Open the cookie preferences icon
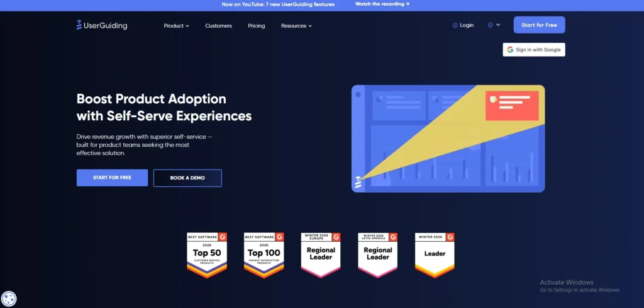The height and width of the screenshot is (308, 644). (9, 299)
